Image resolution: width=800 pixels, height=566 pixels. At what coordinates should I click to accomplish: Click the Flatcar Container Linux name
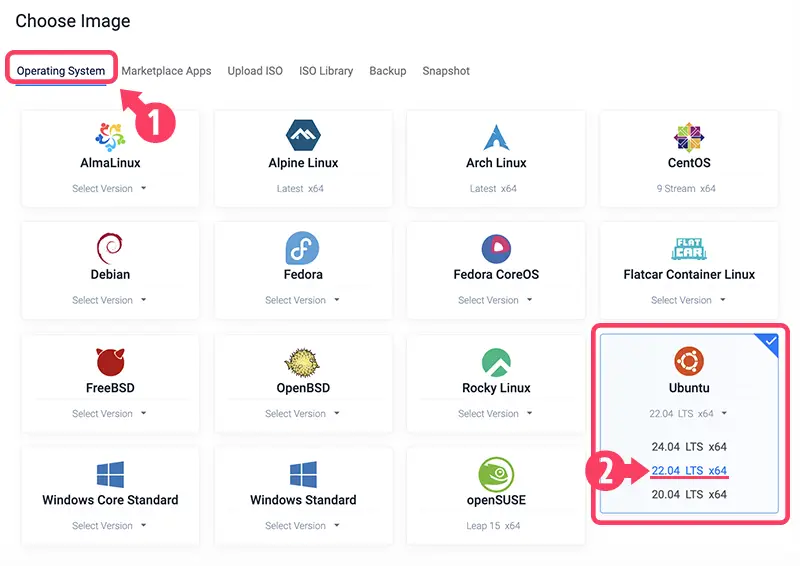pos(689,275)
